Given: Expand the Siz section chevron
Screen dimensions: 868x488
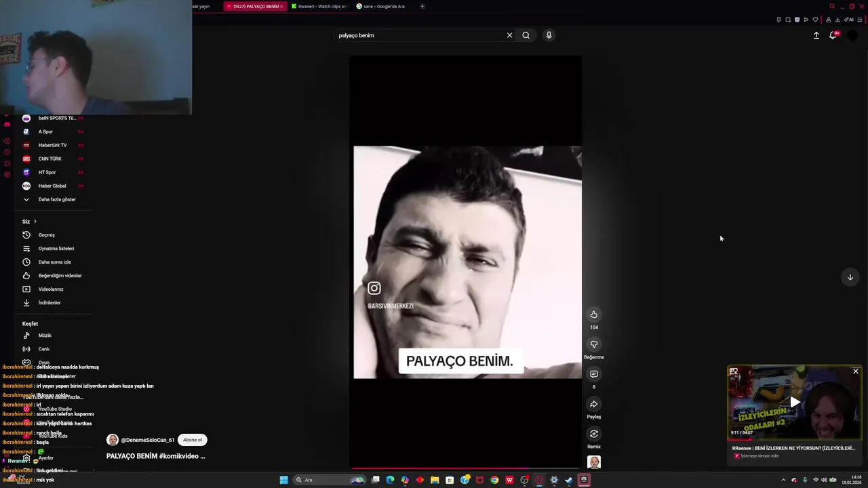Looking at the screenshot, I should point(35,222).
